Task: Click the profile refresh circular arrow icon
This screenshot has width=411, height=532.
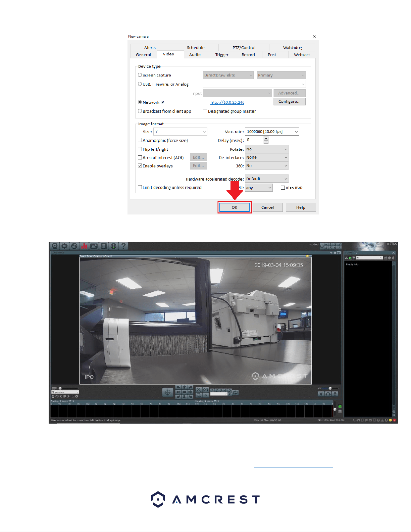Action: coord(322,246)
